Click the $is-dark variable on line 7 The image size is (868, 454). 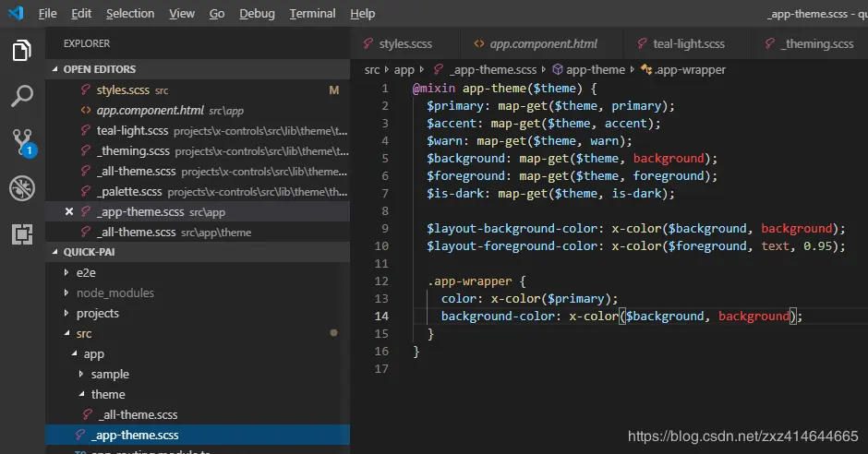point(458,194)
